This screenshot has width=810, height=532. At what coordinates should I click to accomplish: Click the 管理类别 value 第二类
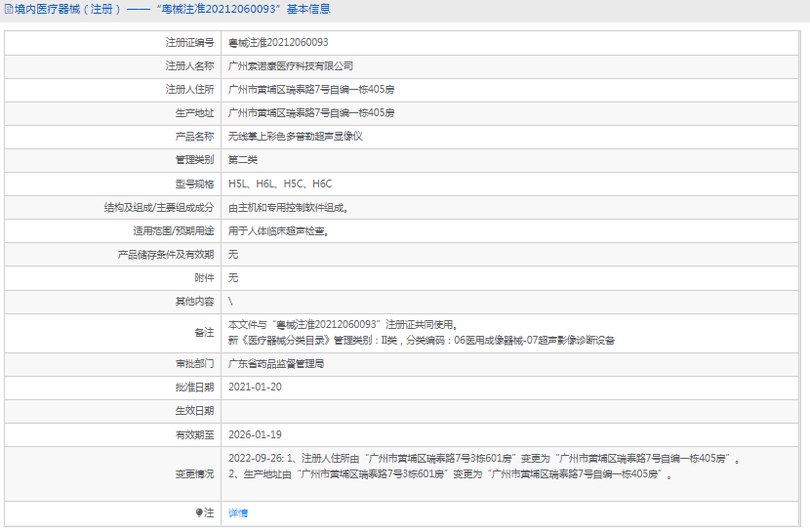tap(243, 160)
